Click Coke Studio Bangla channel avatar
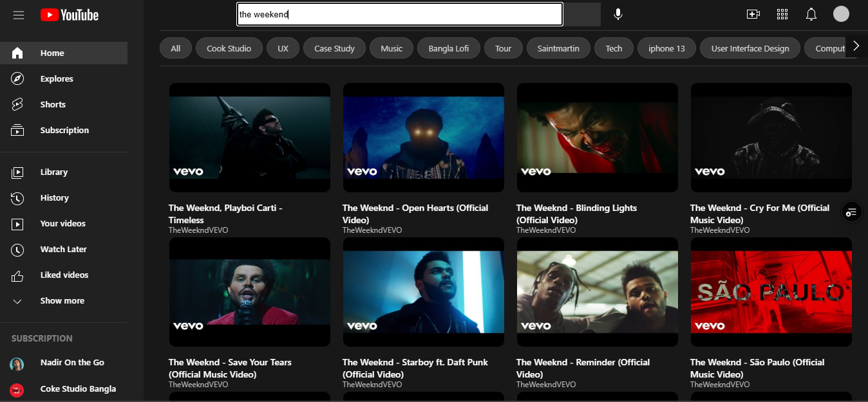The image size is (868, 402). (x=17, y=390)
